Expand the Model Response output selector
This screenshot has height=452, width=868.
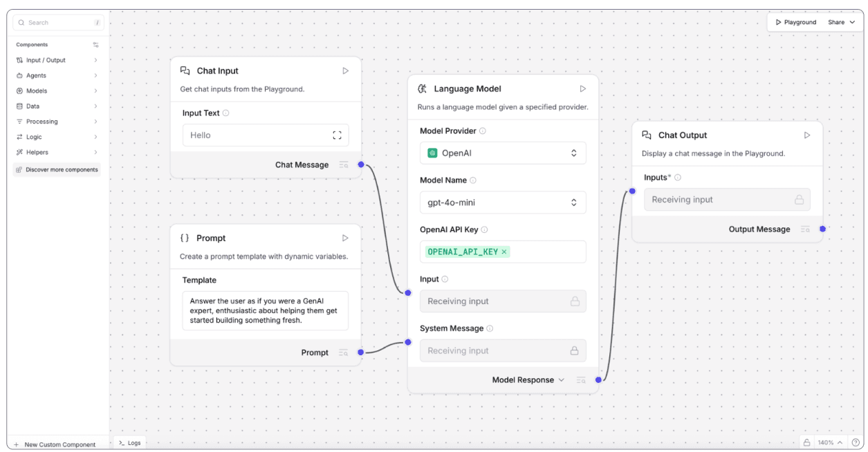[x=561, y=380]
